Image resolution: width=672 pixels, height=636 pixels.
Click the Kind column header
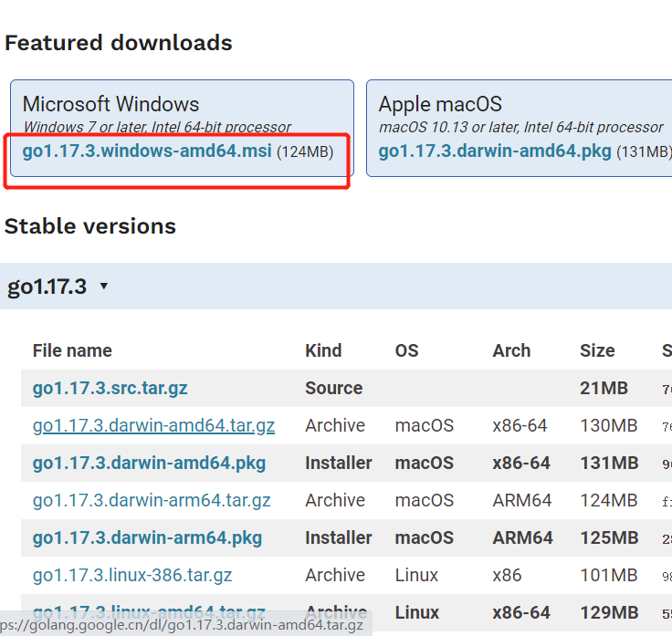click(x=323, y=350)
